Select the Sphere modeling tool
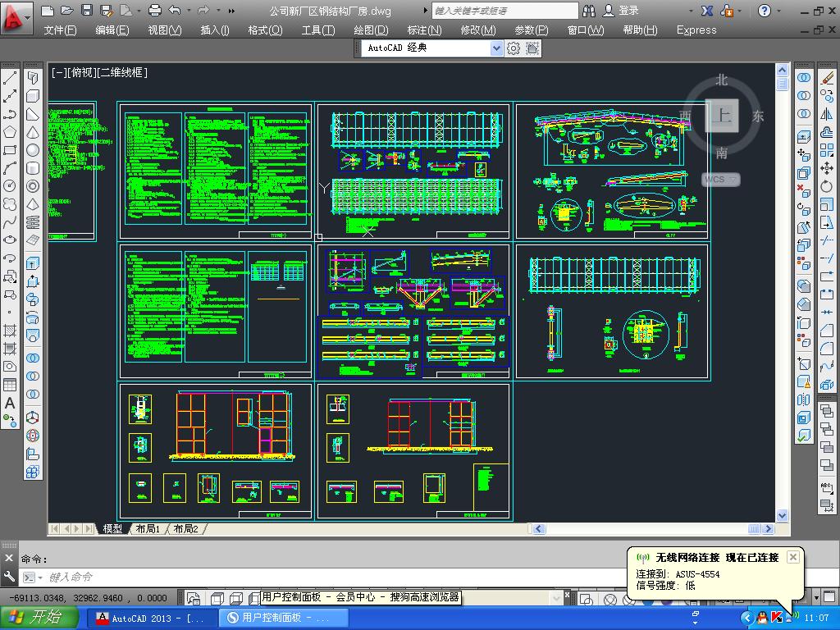The width and height of the screenshot is (840, 630). click(x=33, y=150)
